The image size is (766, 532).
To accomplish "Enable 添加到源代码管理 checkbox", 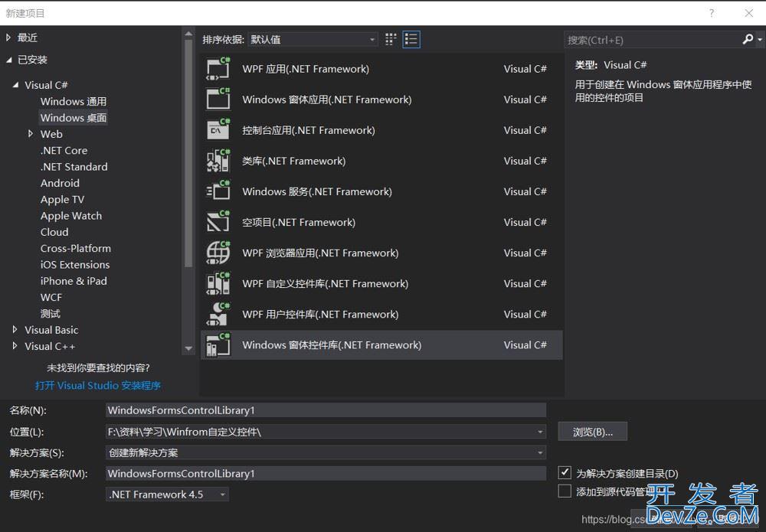I will pyautogui.click(x=565, y=491).
